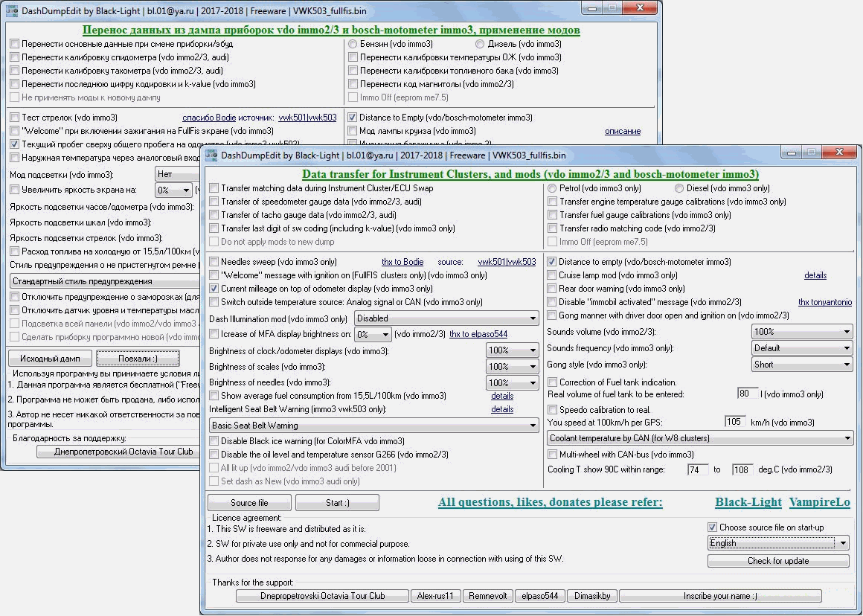Open the Black-Light link
The image size is (863, 616).
(x=748, y=502)
